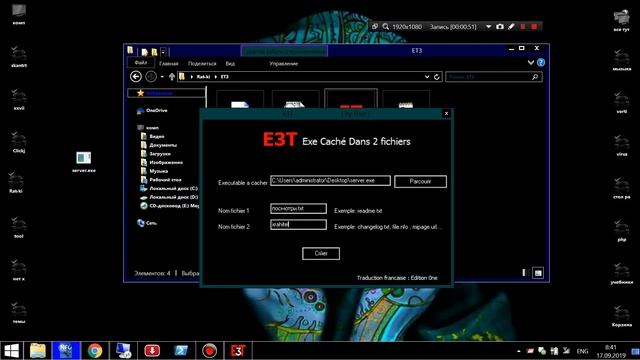Click Rab-ki in the address breadcrumb

(203, 77)
